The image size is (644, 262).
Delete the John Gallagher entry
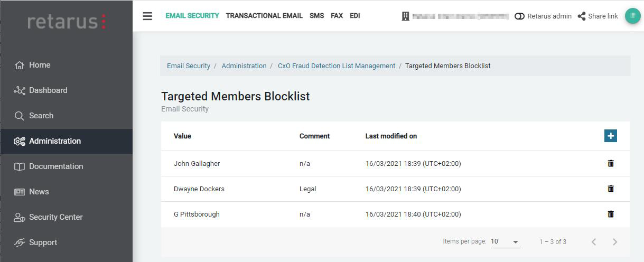tap(611, 163)
